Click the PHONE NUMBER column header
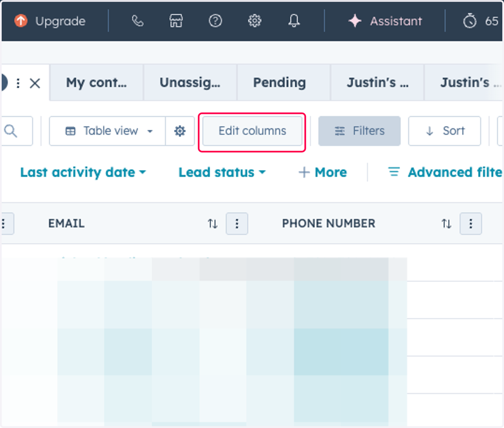 coord(329,223)
